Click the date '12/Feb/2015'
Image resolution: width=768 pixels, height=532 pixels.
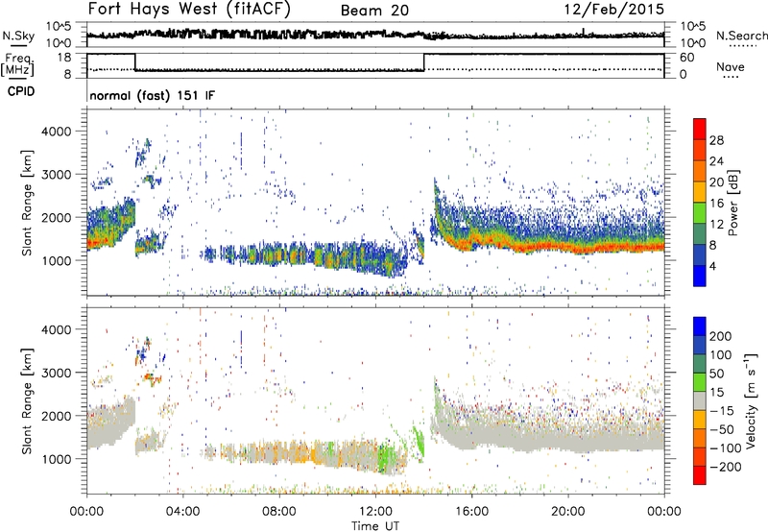[x=614, y=9]
